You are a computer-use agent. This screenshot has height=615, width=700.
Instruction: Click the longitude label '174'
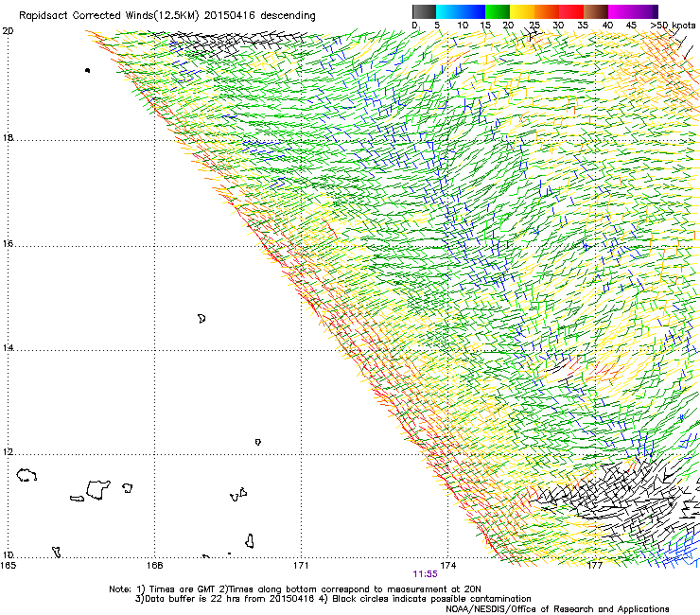click(447, 566)
